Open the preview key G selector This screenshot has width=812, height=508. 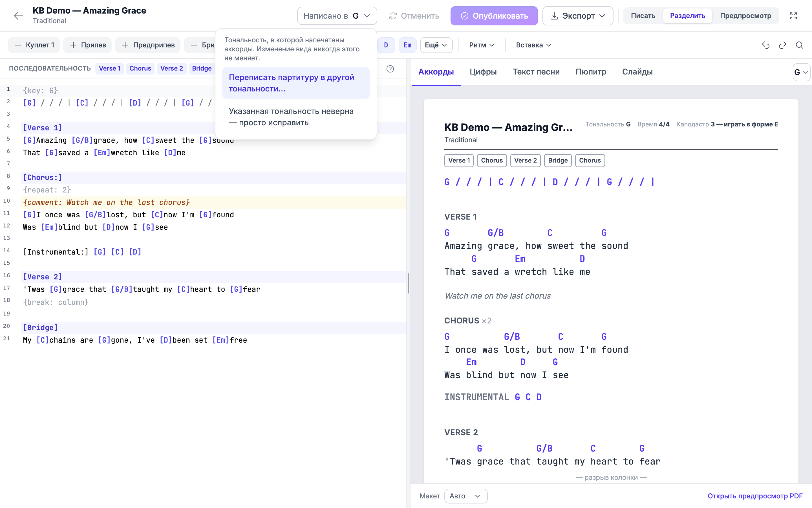click(801, 72)
